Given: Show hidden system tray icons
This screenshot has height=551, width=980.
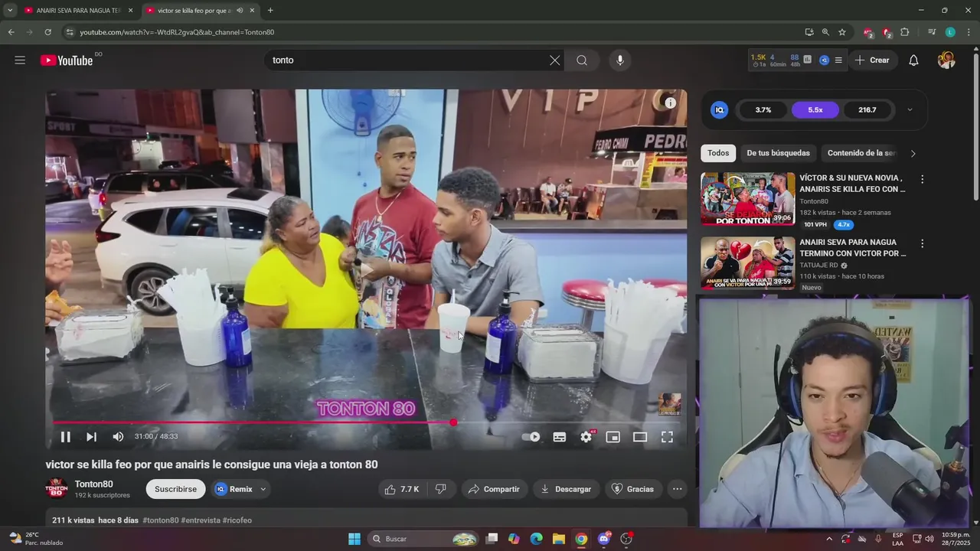Looking at the screenshot, I should (x=828, y=539).
